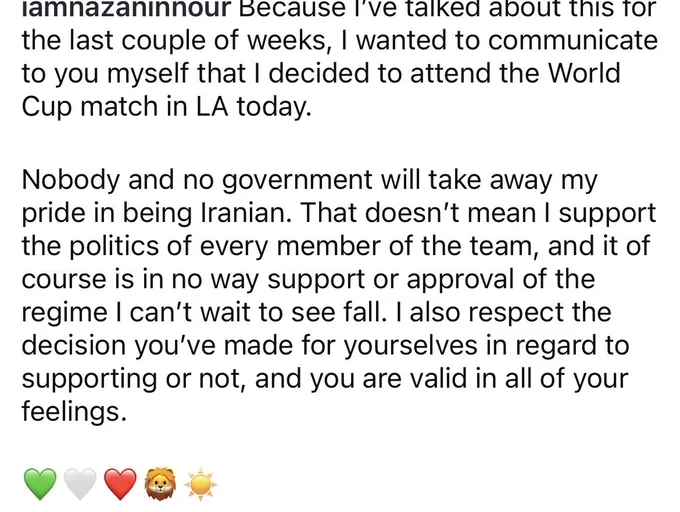Click the word "government" in the caption
The height and width of the screenshot is (512, 680).
(x=297, y=179)
